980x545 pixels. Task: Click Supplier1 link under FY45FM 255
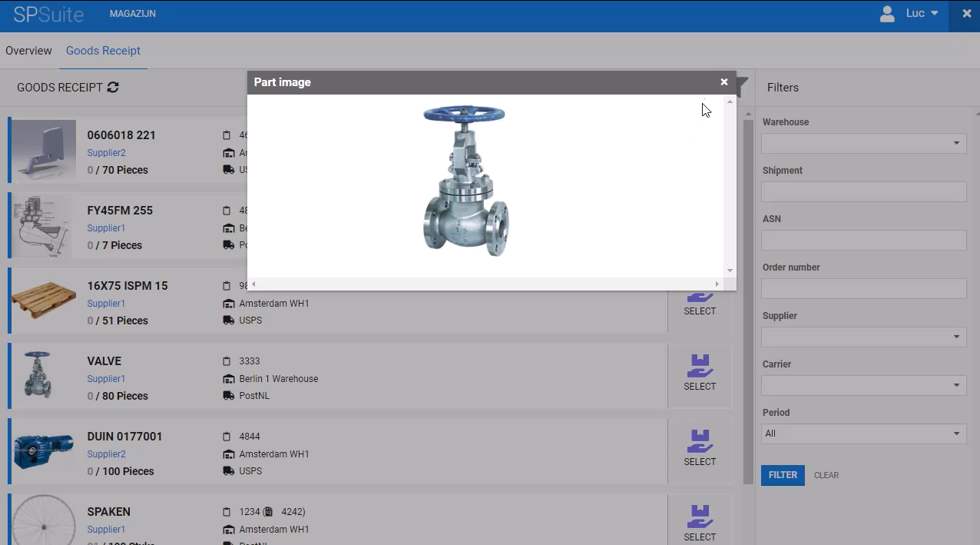(x=106, y=228)
